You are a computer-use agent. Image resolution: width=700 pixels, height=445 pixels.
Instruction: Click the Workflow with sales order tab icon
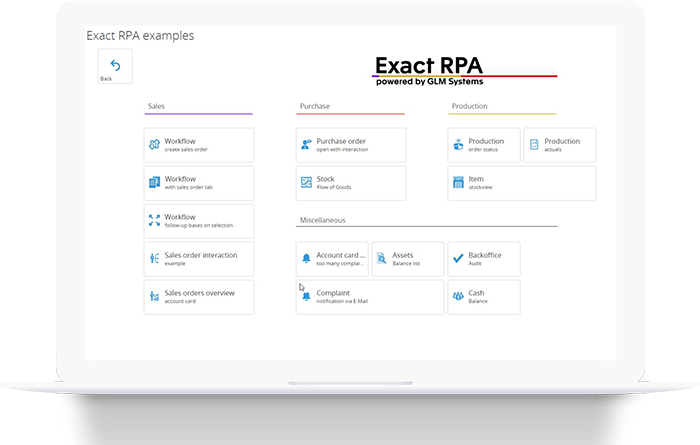click(154, 183)
